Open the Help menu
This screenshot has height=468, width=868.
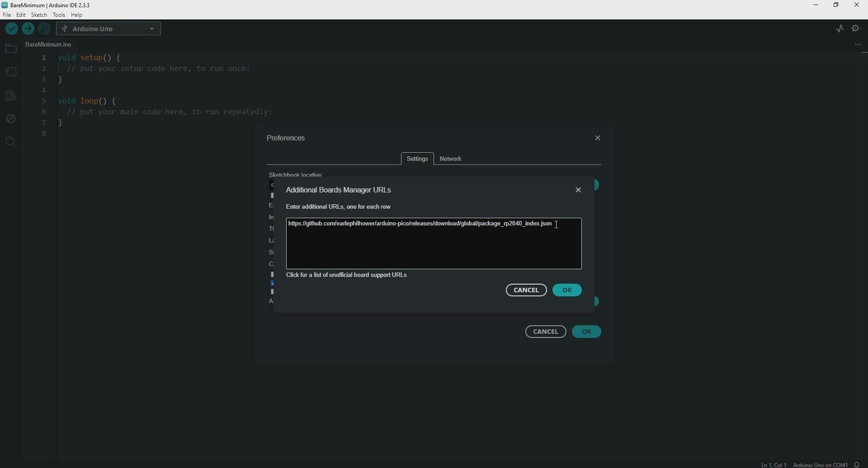pos(77,15)
